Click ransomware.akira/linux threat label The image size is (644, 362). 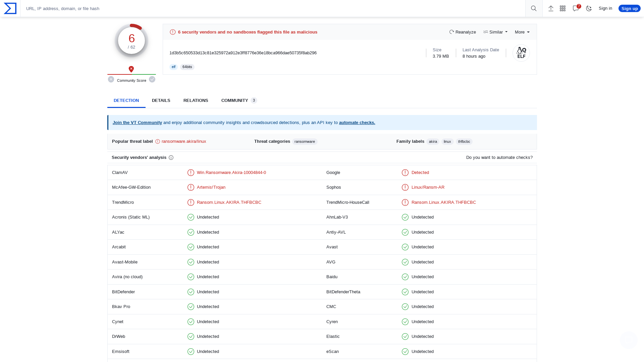pyautogui.click(x=184, y=141)
